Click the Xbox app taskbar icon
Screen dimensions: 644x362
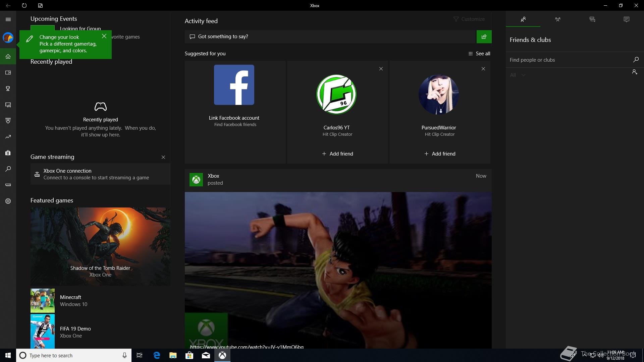coord(222,355)
